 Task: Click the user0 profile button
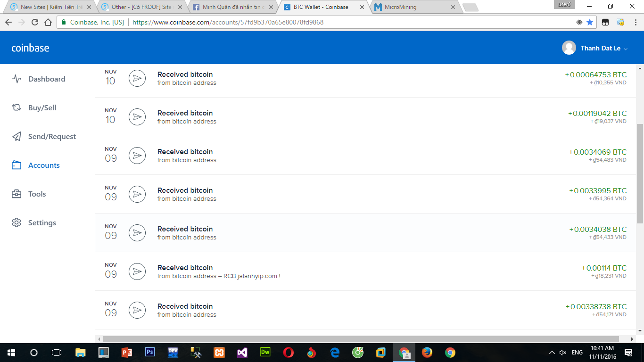(564, 4)
